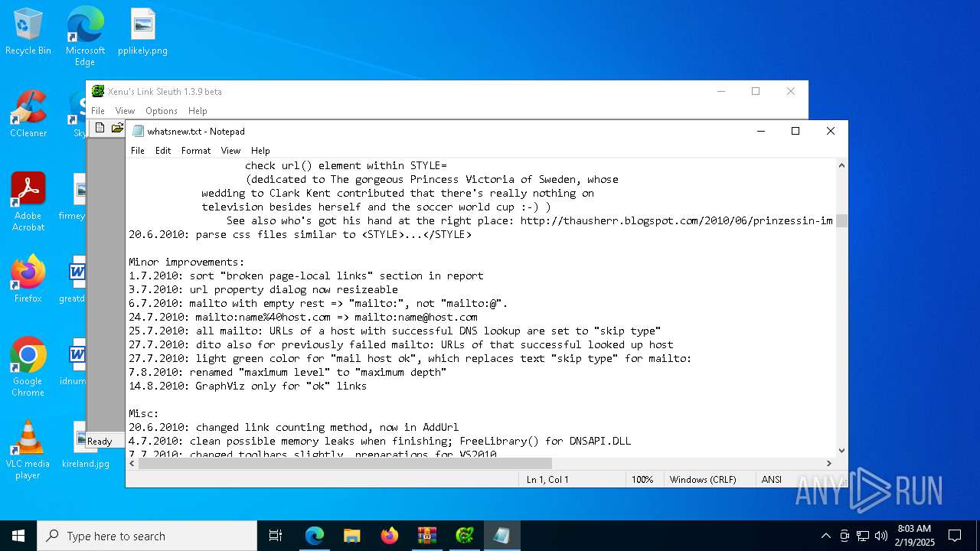Click 'Windows (CRLF)' in status bar
980x551 pixels.
[x=703, y=480]
